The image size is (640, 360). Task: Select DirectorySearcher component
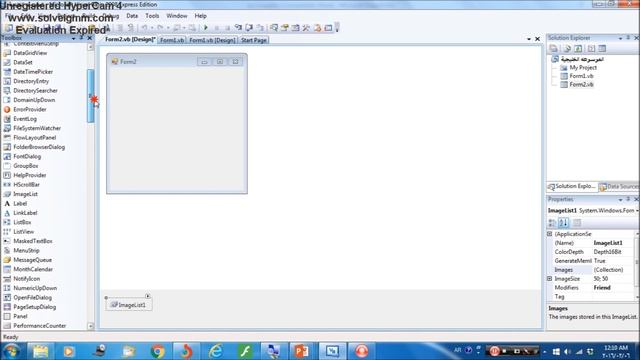coord(35,91)
